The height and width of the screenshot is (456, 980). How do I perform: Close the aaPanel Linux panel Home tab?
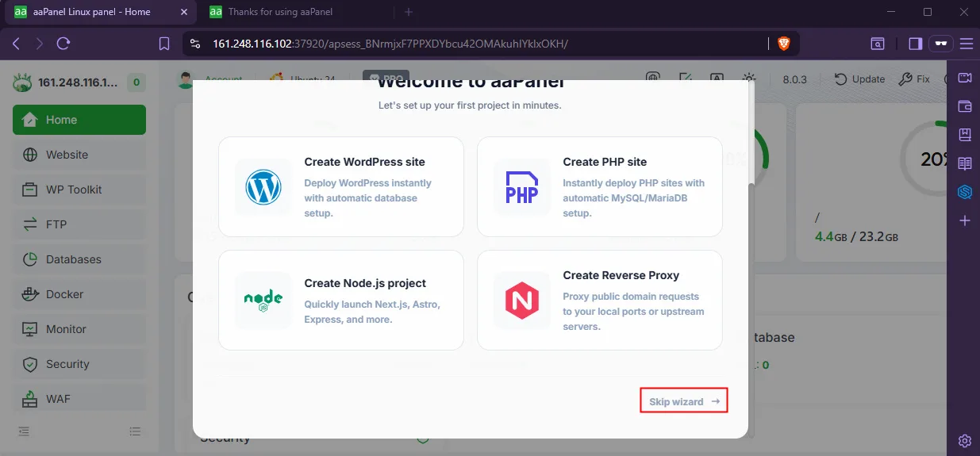[x=183, y=12]
